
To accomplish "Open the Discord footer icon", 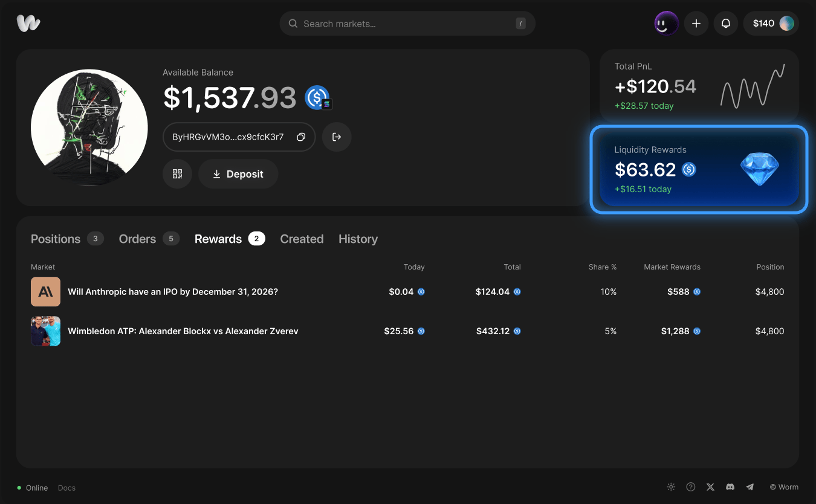I will [730, 487].
